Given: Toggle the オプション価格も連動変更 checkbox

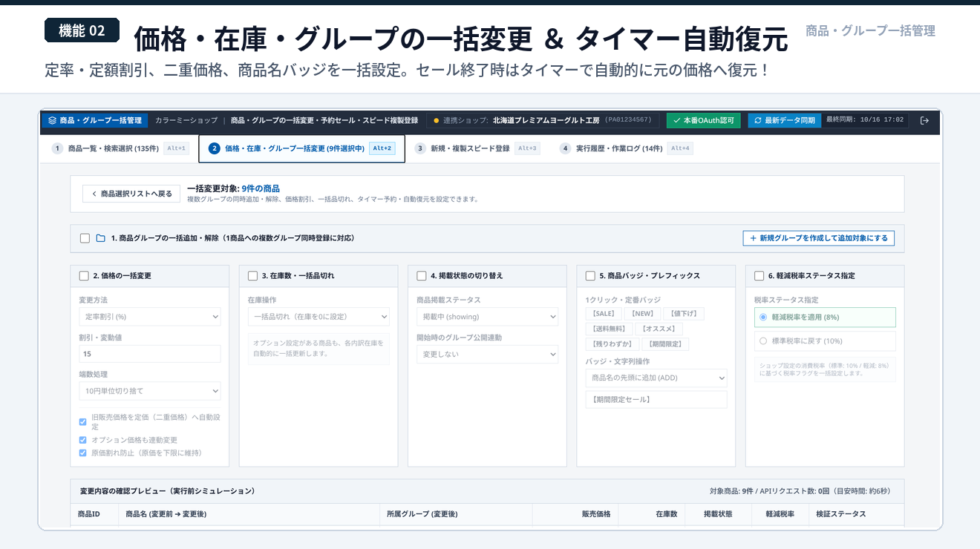Looking at the screenshot, I should click(x=83, y=440).
